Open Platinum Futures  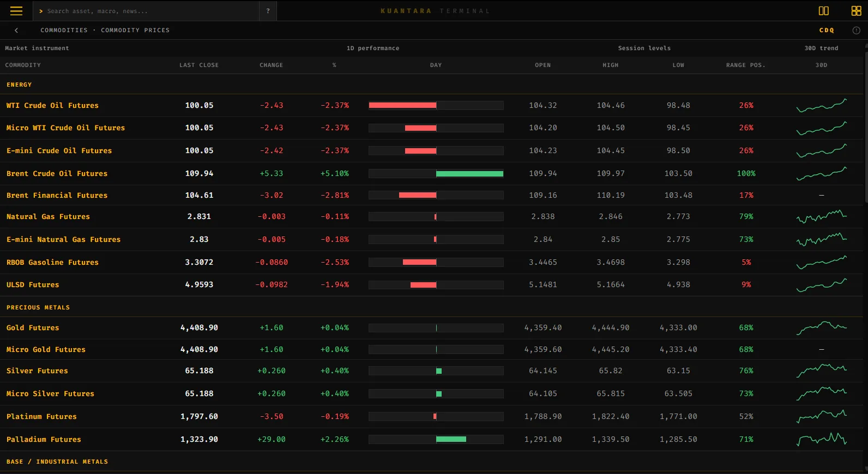coord(41,417)
